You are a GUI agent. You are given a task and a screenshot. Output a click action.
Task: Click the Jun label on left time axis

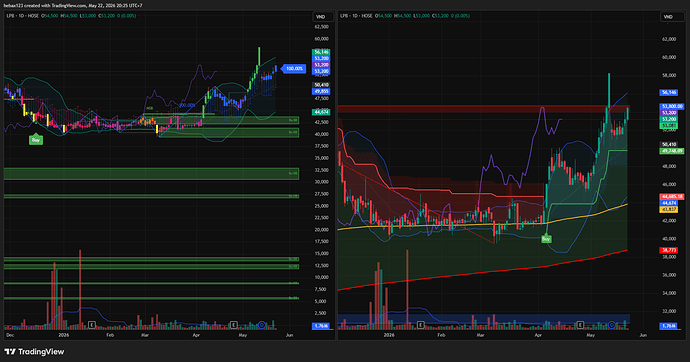(x=289, y=335)
